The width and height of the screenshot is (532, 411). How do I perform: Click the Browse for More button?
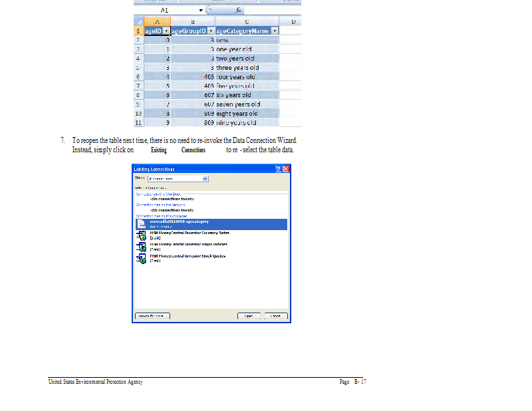[x=152, y=316]
